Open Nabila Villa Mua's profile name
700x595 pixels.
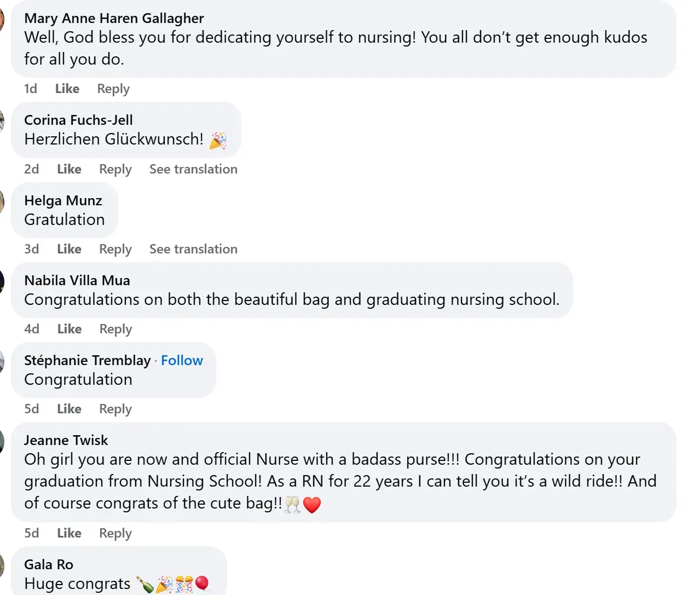click(77, 280)
